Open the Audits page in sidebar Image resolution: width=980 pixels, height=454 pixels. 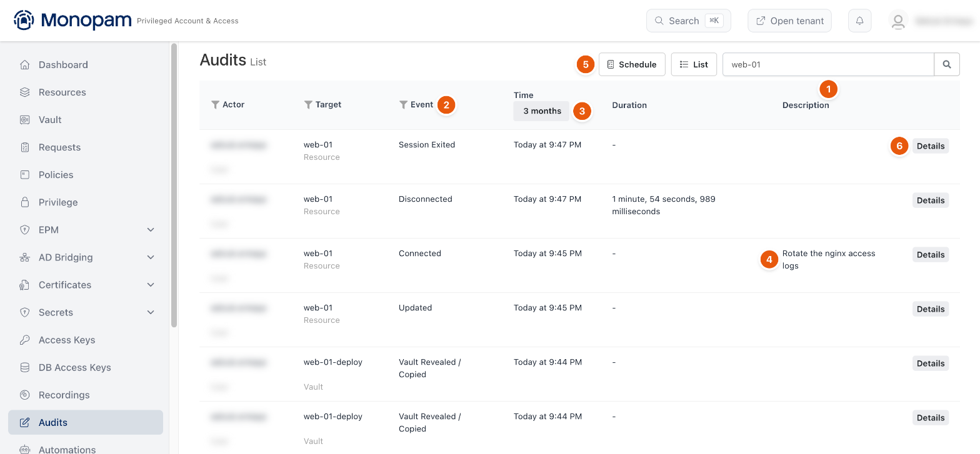86,422
